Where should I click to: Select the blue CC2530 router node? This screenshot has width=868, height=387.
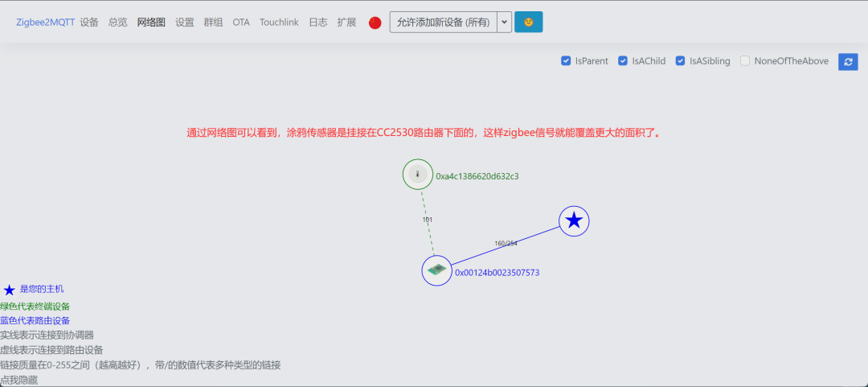[x=436, y=270]
